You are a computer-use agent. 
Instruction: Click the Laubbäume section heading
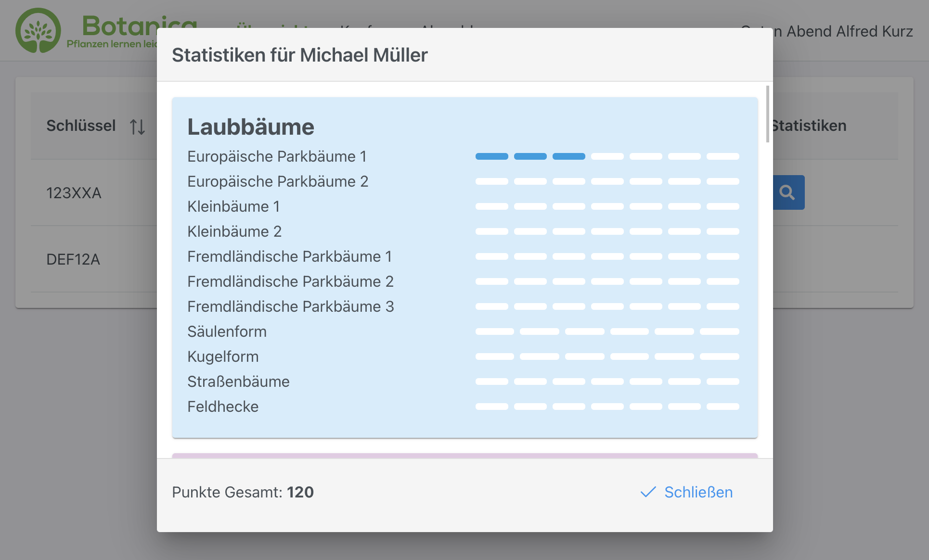pos(251,127)
